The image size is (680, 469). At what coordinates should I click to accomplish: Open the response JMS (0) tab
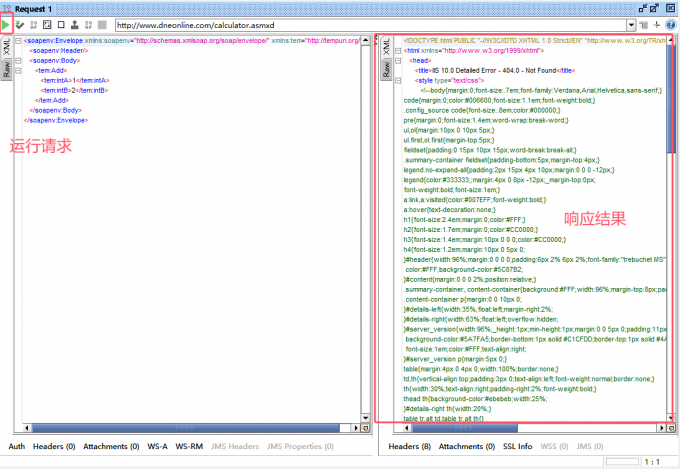click(x=590, y=446)
